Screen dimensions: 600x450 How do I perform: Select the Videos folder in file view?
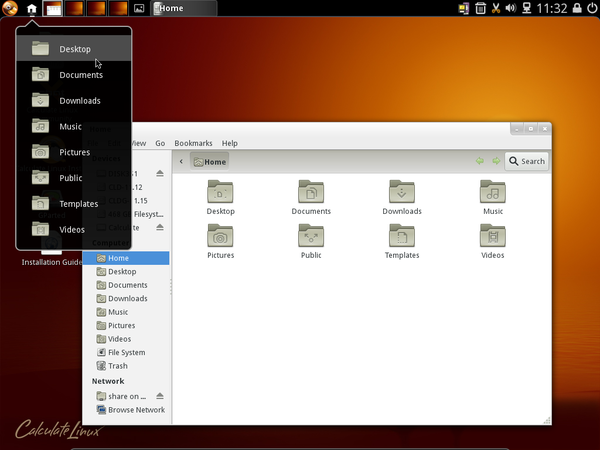pos(493,241)
